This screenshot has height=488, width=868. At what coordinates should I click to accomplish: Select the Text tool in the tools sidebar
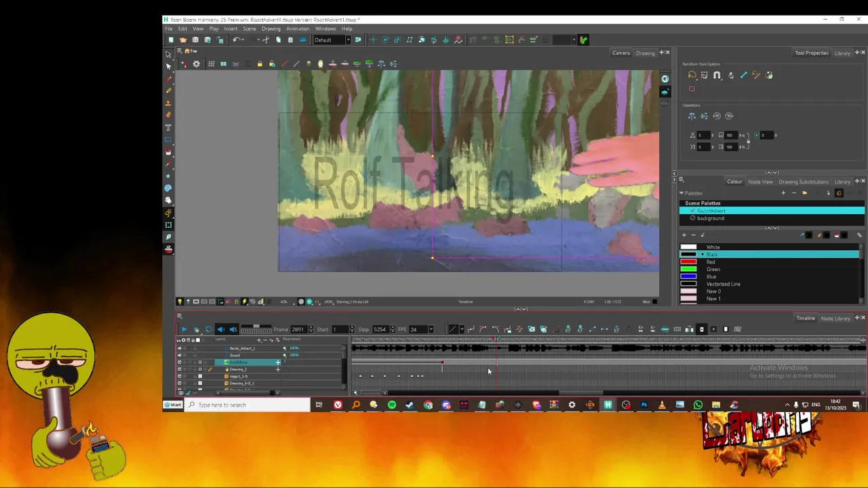click(168, 127)
